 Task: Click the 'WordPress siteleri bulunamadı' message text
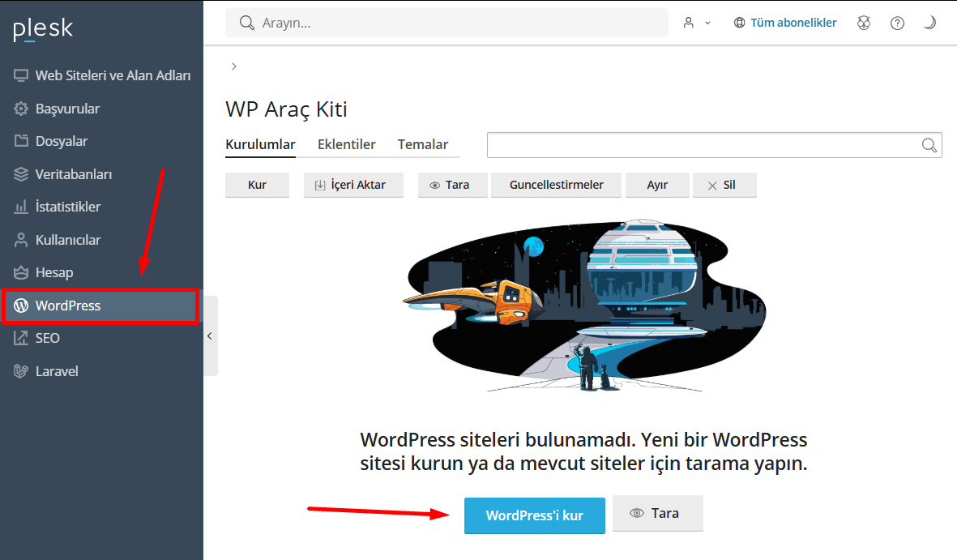coord(583,451)
